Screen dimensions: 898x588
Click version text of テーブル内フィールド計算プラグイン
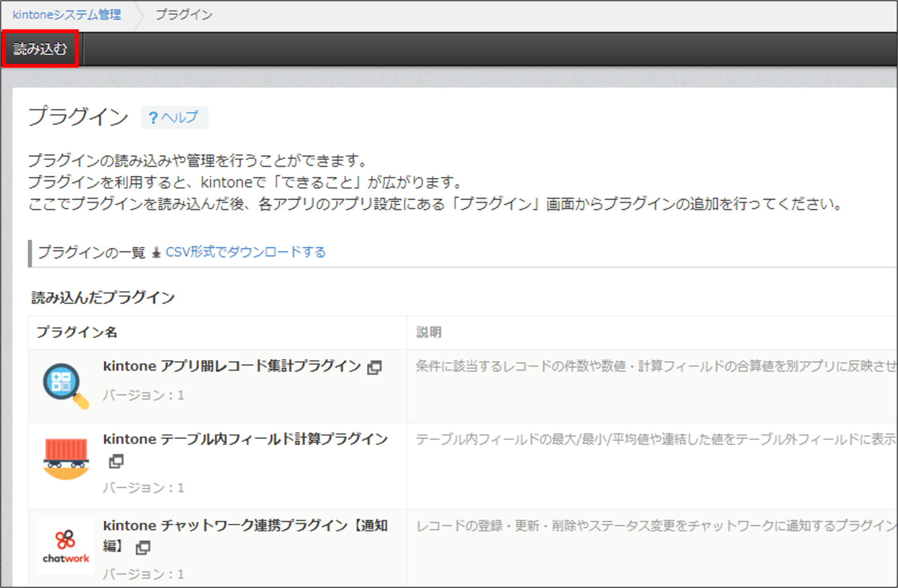pos(143,488)
